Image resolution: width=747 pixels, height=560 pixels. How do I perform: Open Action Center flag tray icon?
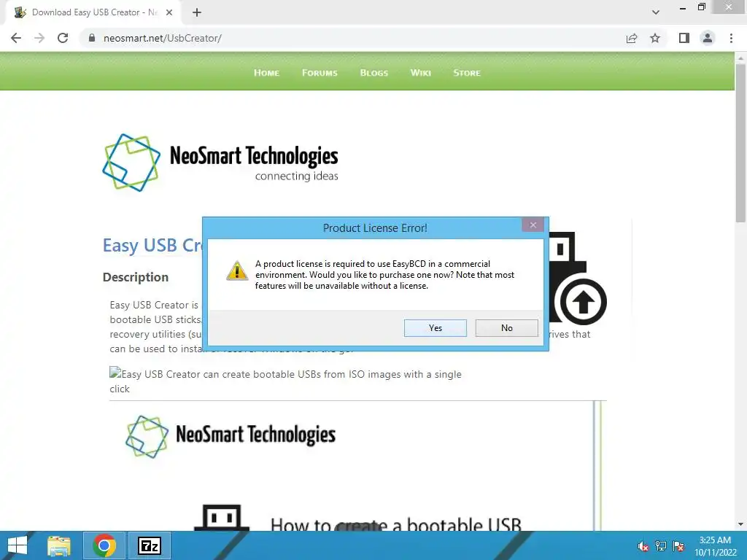coord(678,545)
